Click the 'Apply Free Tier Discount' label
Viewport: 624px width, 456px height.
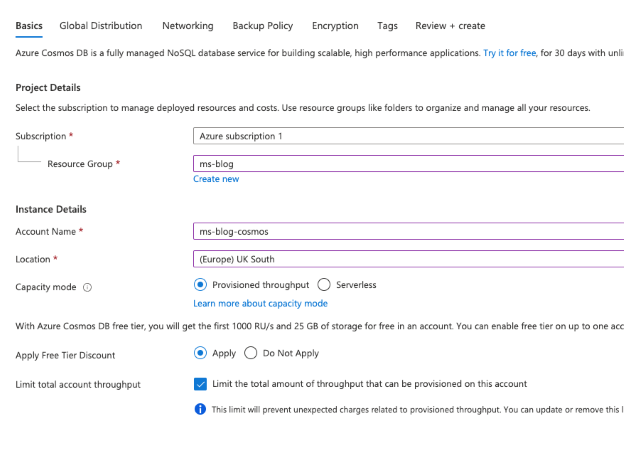(65, 355)
